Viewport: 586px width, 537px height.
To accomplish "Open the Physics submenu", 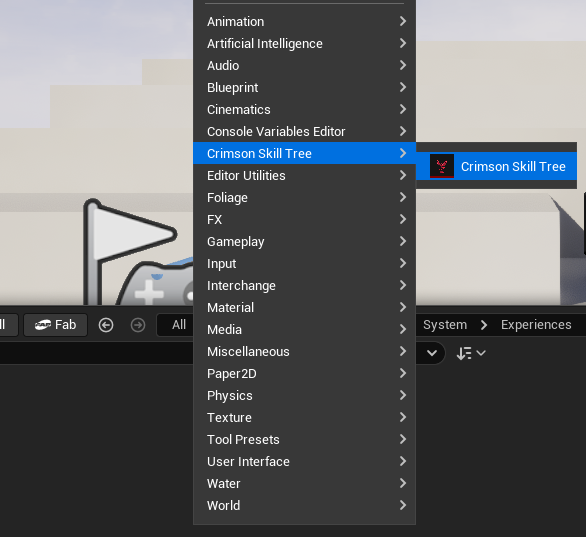I will tap(304, 396).
